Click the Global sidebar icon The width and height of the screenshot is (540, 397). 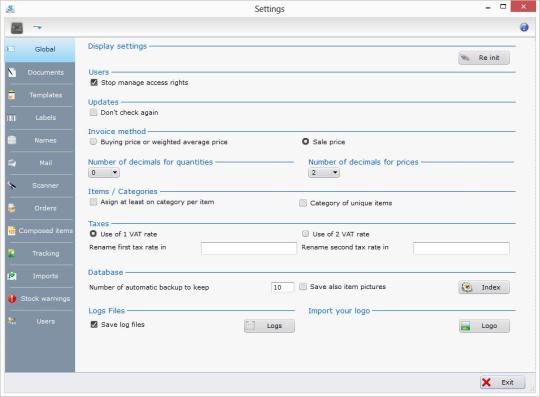tap(11, 49)
